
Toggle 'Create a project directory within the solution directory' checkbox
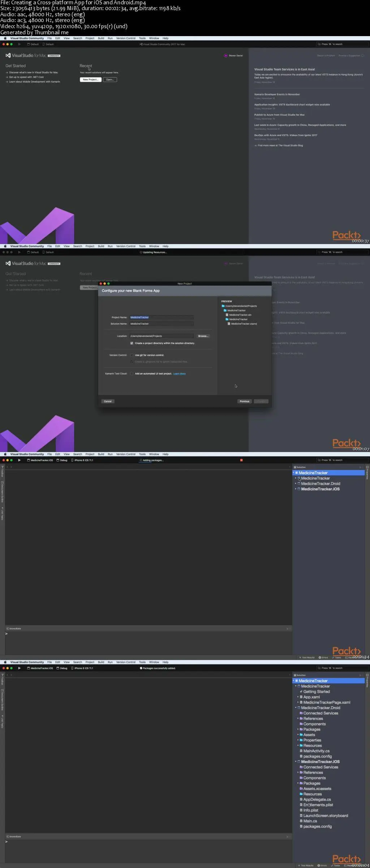click(x=132, y=343)
